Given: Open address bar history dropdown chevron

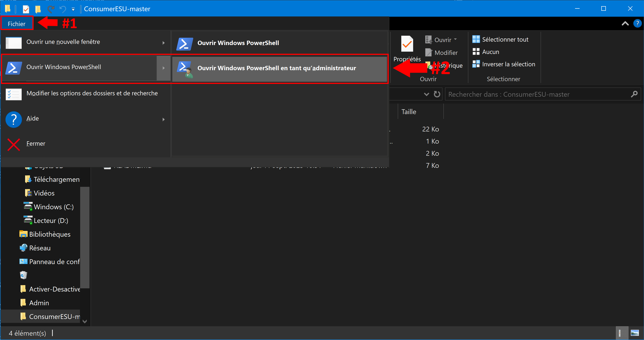Looking at the screenshot, I should click(427, 94).
